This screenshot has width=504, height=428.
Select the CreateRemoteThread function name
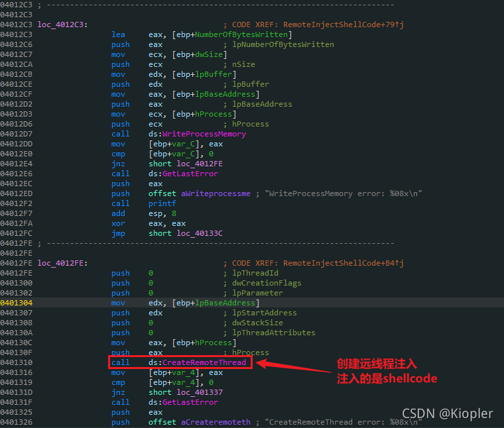point(204,362)
